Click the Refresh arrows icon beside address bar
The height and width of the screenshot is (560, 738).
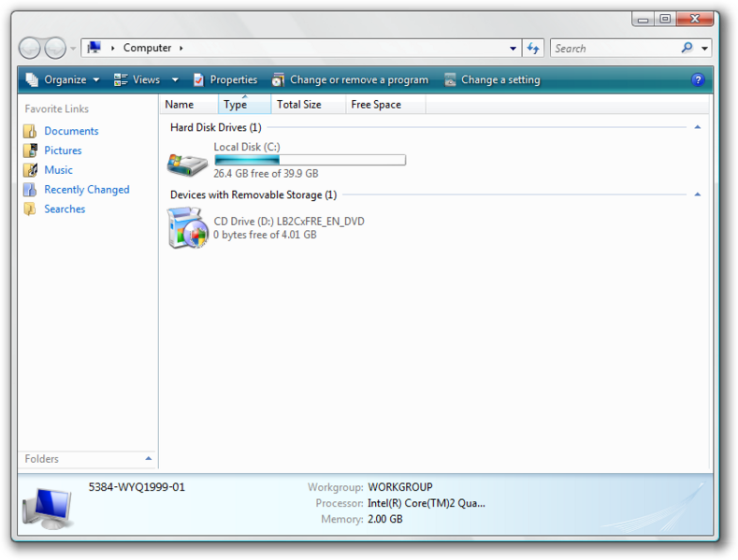pyautogui.click(x=533, y=48)
